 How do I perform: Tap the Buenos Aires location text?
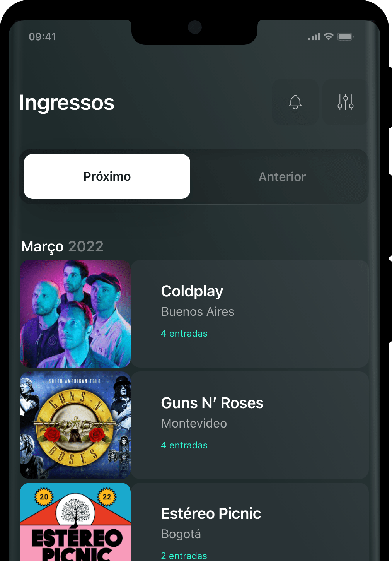198,311
